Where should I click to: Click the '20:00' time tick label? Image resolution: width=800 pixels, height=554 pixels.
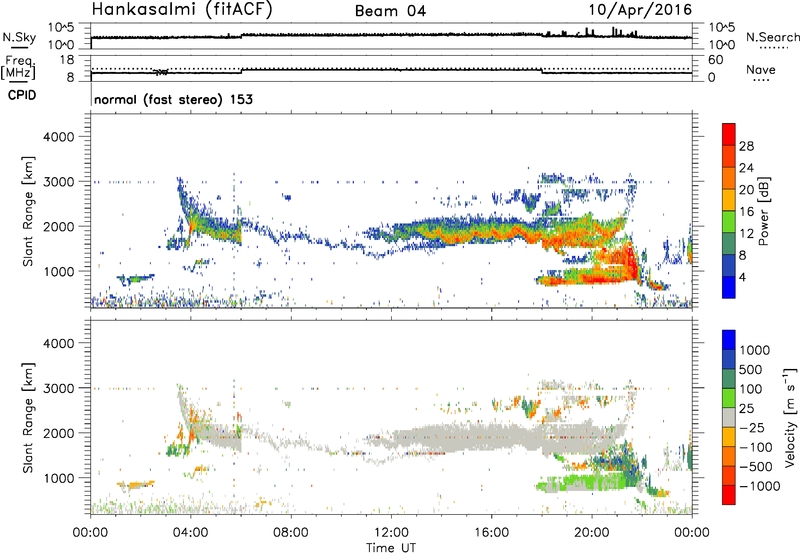tap(592, 533)
